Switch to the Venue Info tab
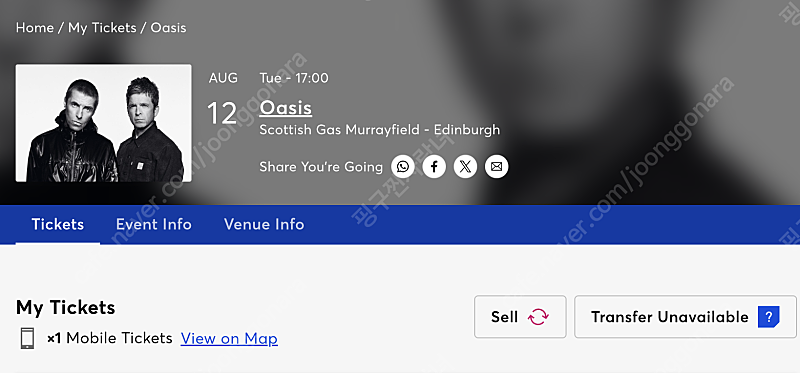 [264, 225]
